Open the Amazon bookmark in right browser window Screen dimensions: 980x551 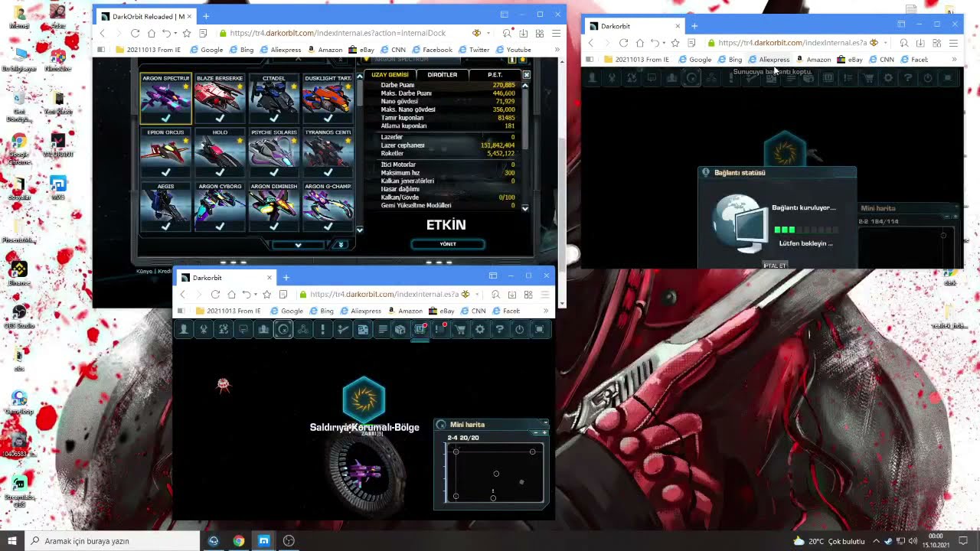813,59
